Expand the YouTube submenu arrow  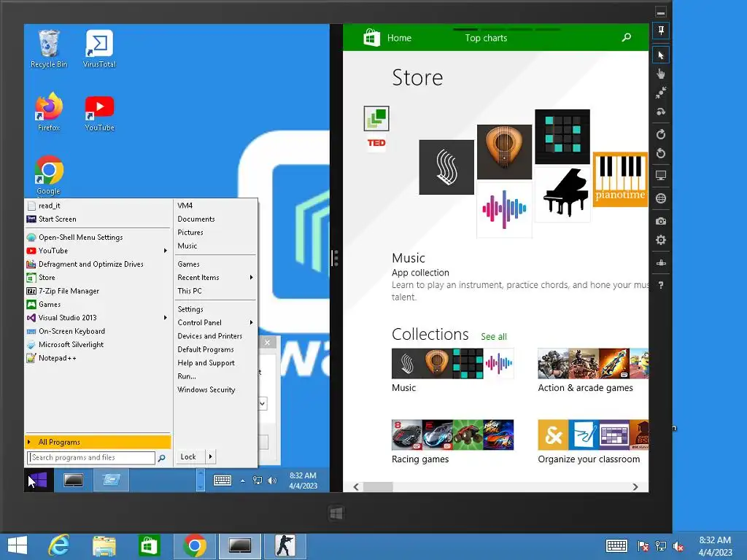coord(166,251)
